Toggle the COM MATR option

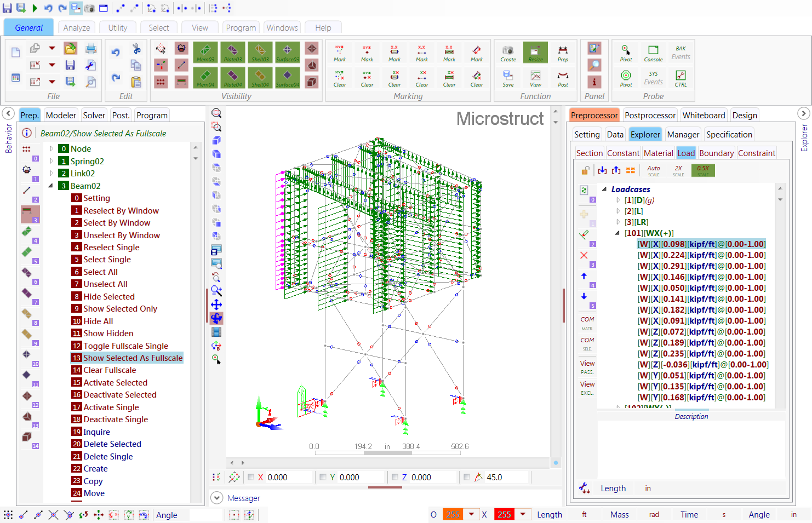click(x=587, y=323)
